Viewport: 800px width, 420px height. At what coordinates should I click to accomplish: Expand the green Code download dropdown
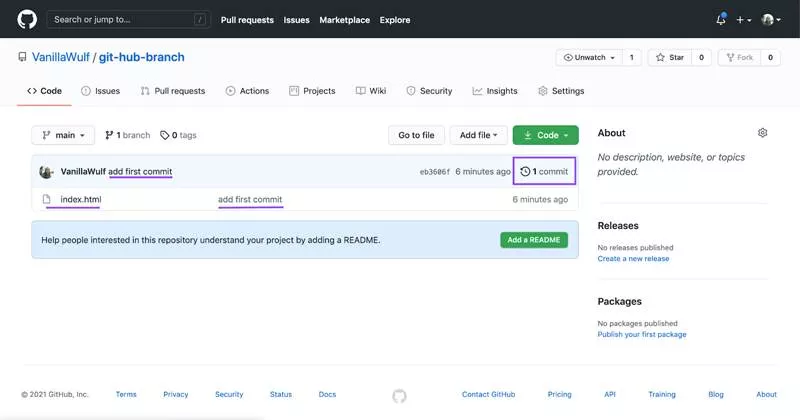click(x=545, y=135)
